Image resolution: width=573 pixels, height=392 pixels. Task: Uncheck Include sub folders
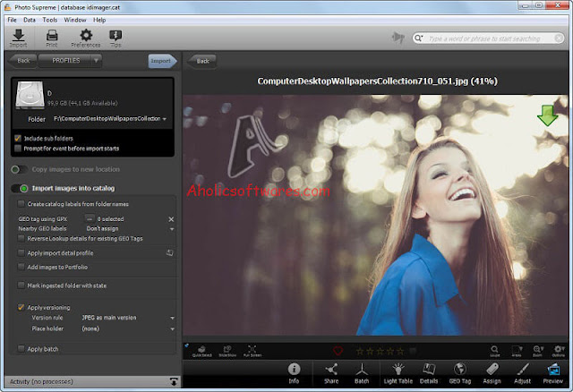tap(18, 138)
